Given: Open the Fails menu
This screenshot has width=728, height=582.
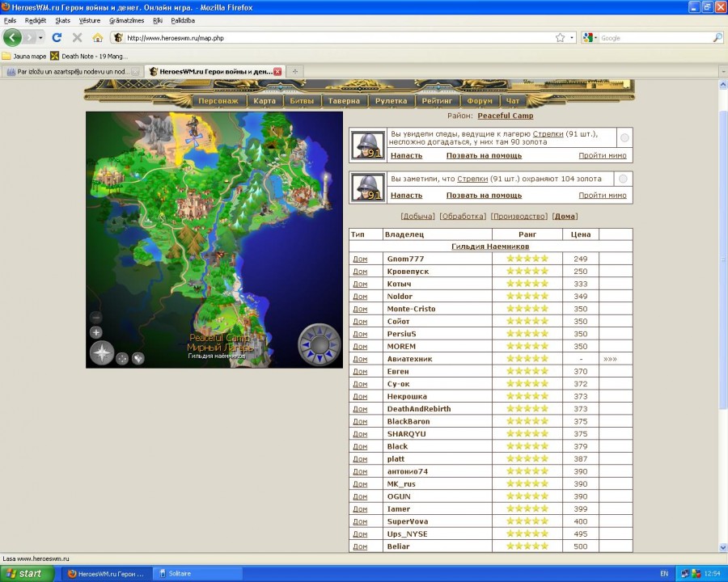Looking at the screenshot, I should pos(10,20).
